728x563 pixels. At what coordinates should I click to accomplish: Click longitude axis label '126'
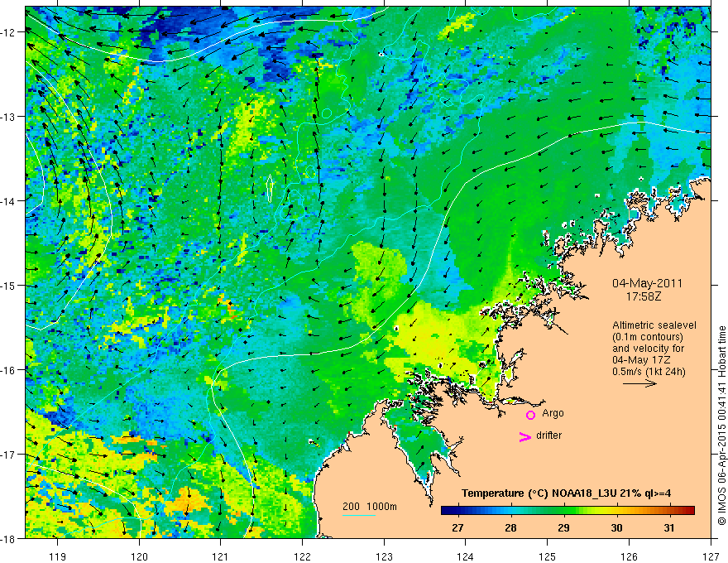tap(629, 556)
